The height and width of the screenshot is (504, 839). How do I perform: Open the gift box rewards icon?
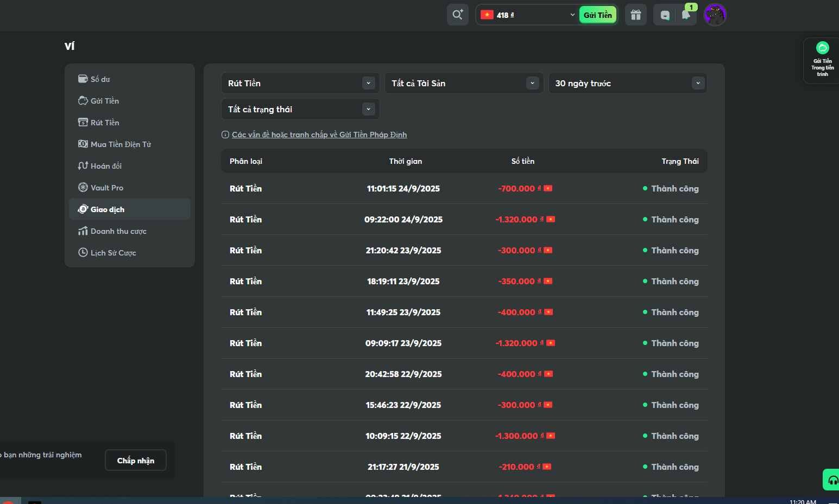pyautogui.click(x=635, y=15)
